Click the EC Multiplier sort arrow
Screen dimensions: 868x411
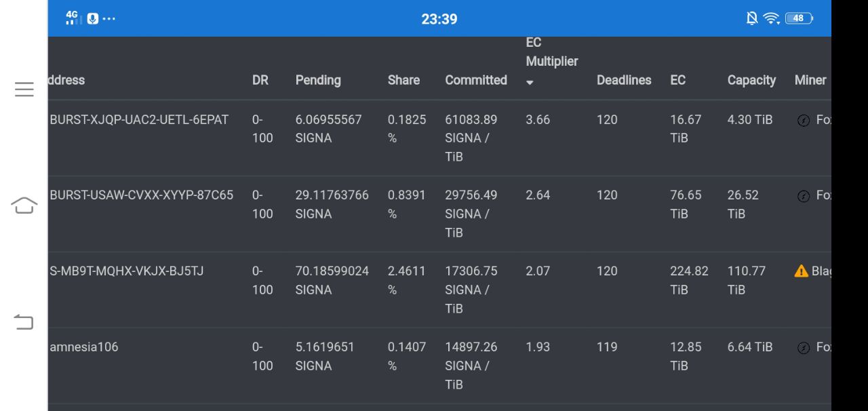click(530, 83)
